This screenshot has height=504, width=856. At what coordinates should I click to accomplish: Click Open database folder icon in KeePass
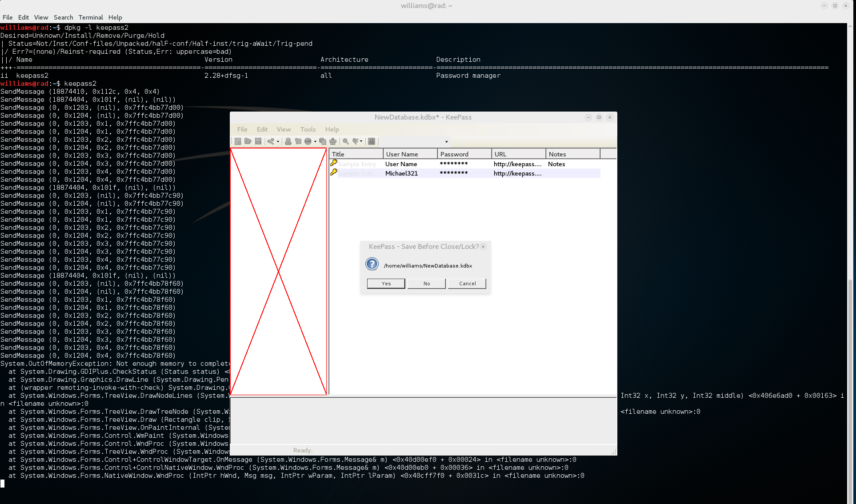(248, 141)
